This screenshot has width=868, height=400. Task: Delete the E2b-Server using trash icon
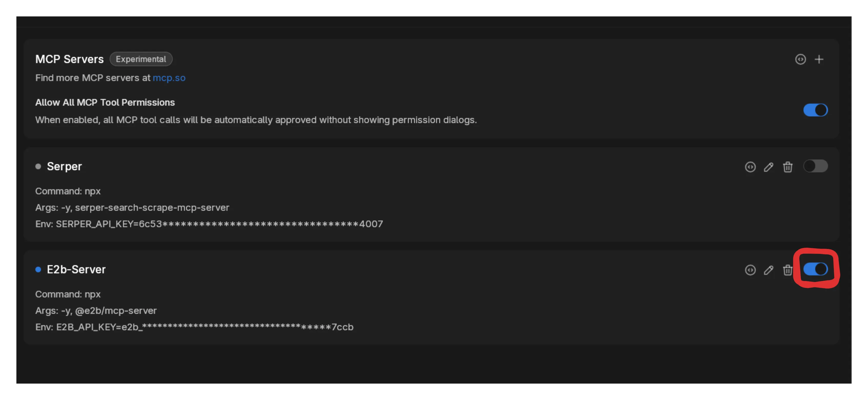[x=788, y=270]
